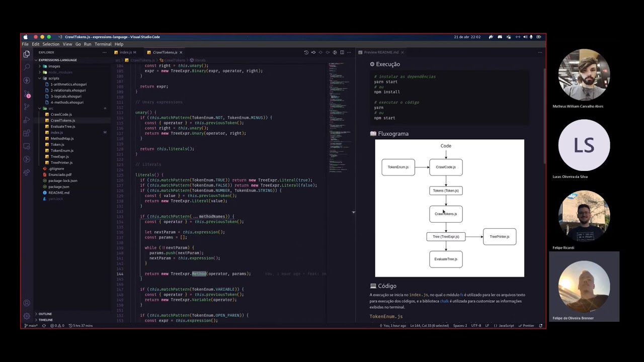The image size is (644, 362).
Task: Open TreePrinter.js in the explorer
Action: point(61,162)
